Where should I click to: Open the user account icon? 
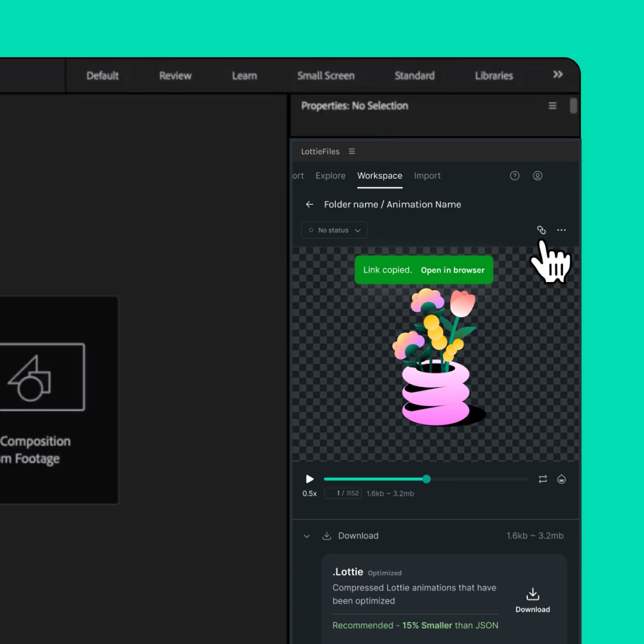coord(537,176)
